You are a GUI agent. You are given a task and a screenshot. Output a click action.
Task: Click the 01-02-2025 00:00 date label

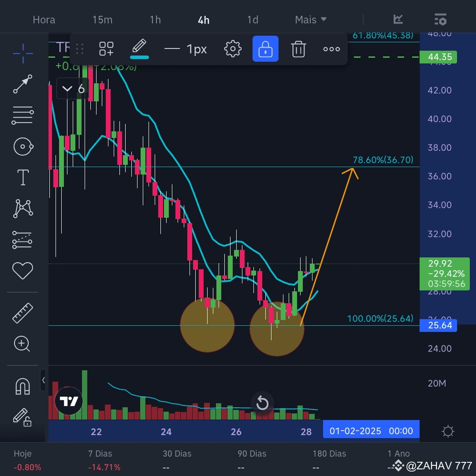coord(371,431)
